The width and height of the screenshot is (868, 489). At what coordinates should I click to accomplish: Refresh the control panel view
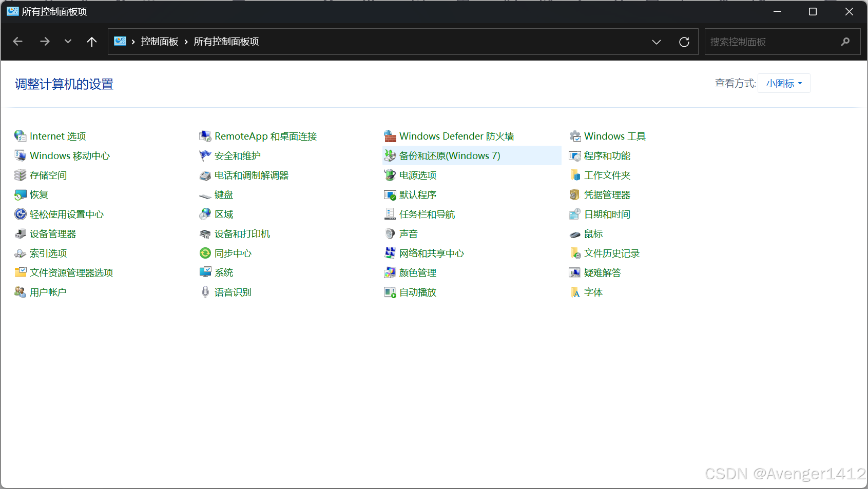[684, 42]
